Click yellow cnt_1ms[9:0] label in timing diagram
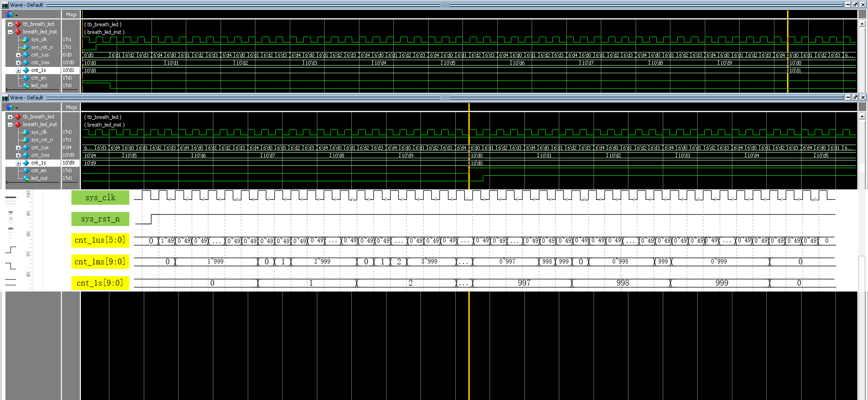 [100, 262]
